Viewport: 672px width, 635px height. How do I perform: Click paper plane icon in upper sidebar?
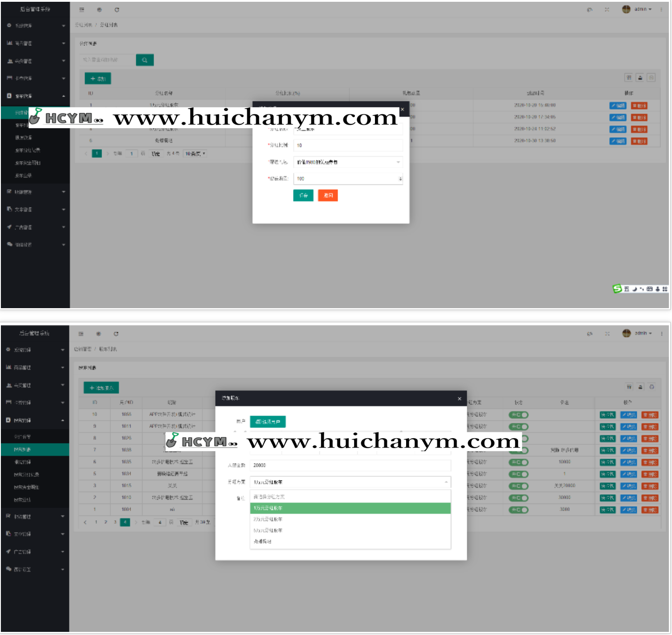(9, 227)
